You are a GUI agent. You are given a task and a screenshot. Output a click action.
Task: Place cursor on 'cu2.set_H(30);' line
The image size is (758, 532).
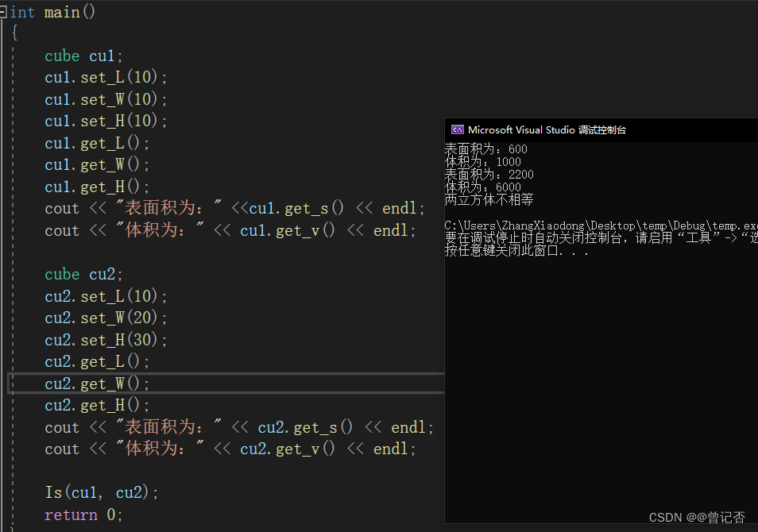pyautogui.click(x=106, y=340)
